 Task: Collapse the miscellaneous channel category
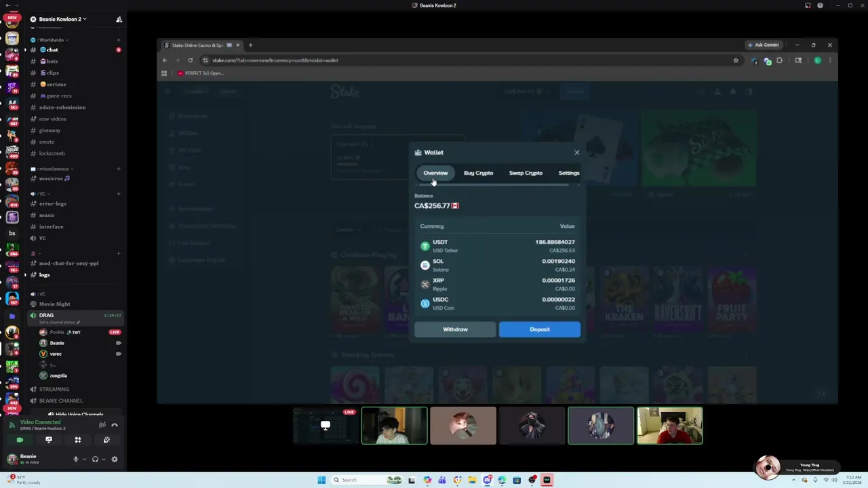[x=52, y=169]
